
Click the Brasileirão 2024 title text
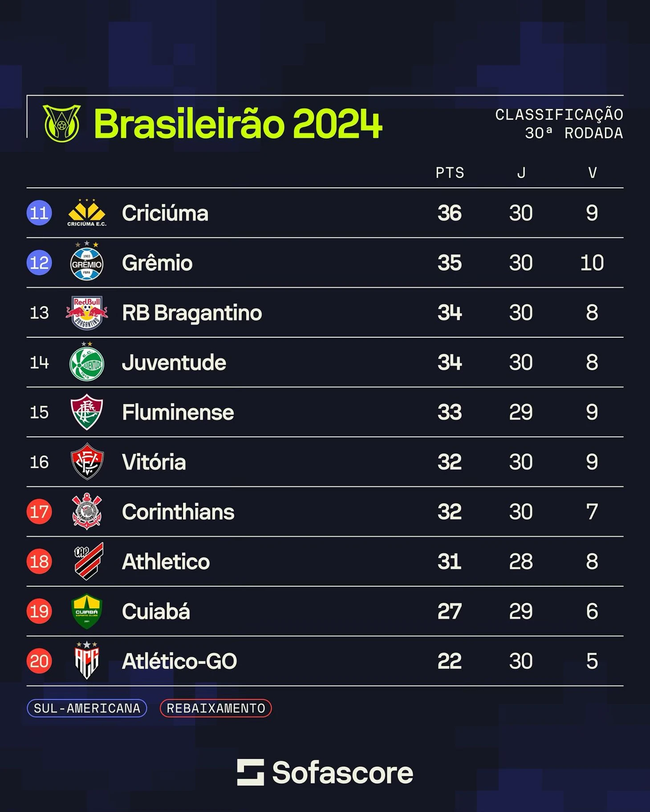(x=238, y=124)
